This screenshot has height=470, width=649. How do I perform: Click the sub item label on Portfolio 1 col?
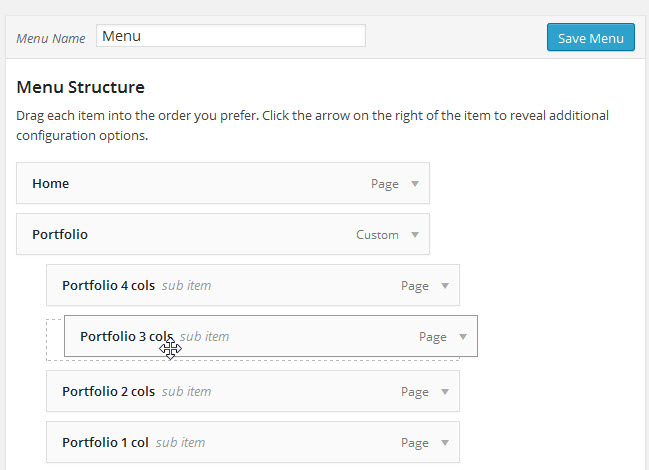click(x=180, y=443)
